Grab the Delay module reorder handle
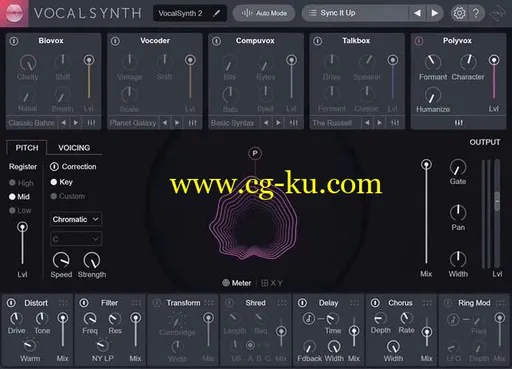This screenshot has width=512, height=369. (x=354, y=303)
